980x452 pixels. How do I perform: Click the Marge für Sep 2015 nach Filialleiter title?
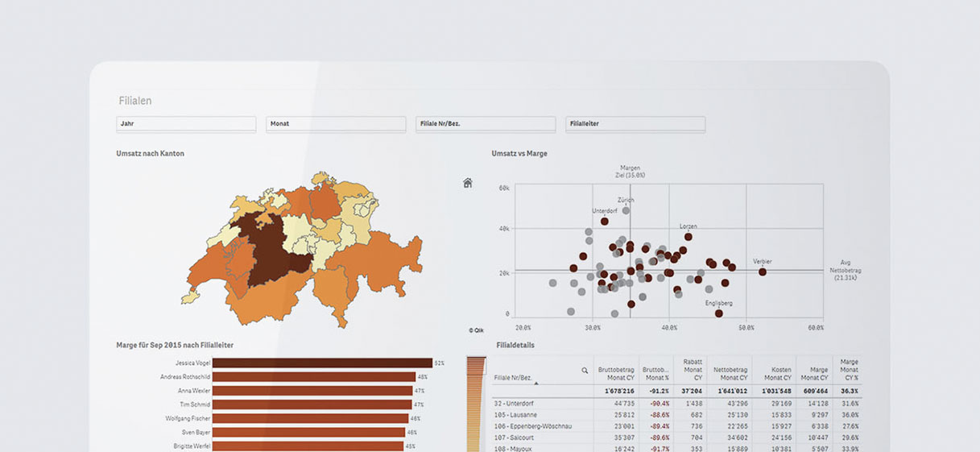(175, 345)
